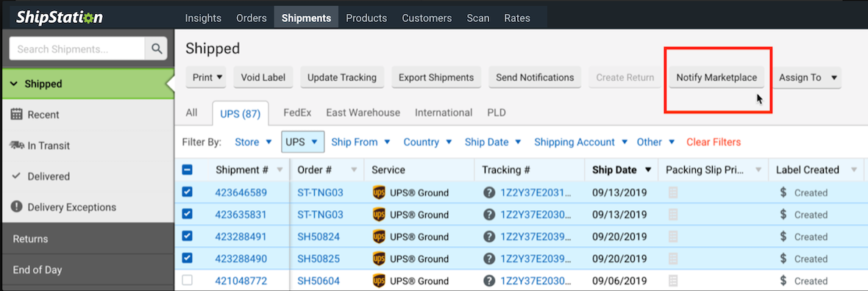Select the East Warehouse view tab
The image size is (868, 291).
363,112
